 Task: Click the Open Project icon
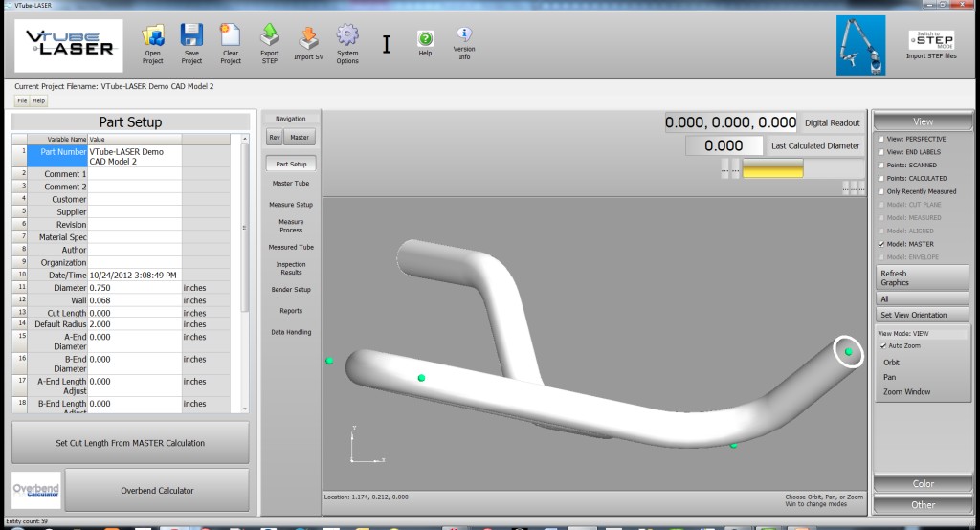pyautogui.click(x=153, y=36)
